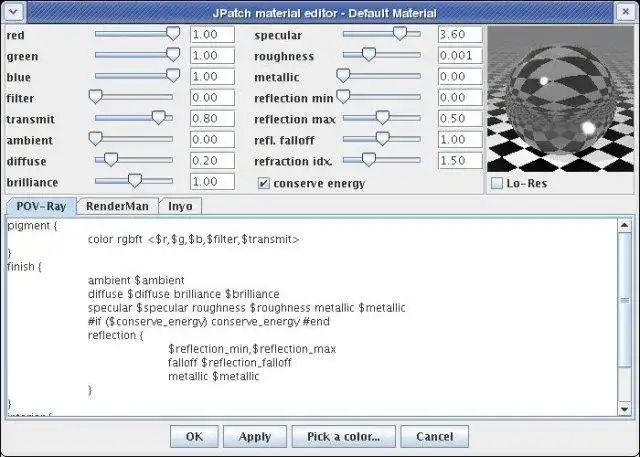Image resolution: width=640 pixels, height=457 pixels.
Task: Select the POV-Ray tab
Action: click(41, 206)
